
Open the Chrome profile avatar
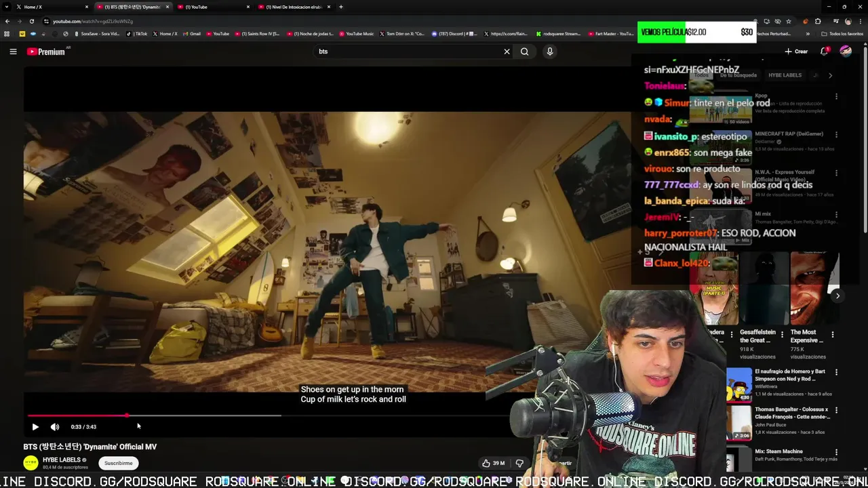coord(848,22)
